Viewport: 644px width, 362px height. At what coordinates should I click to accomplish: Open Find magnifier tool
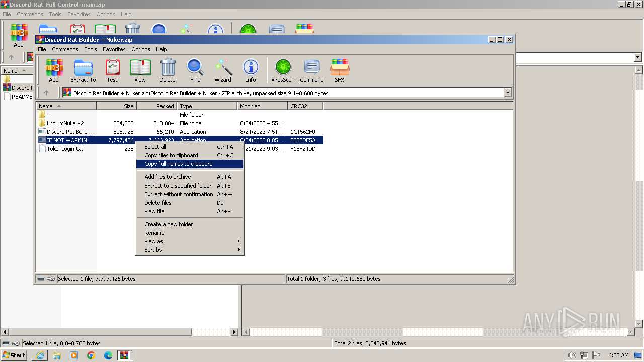pos(195,70)
